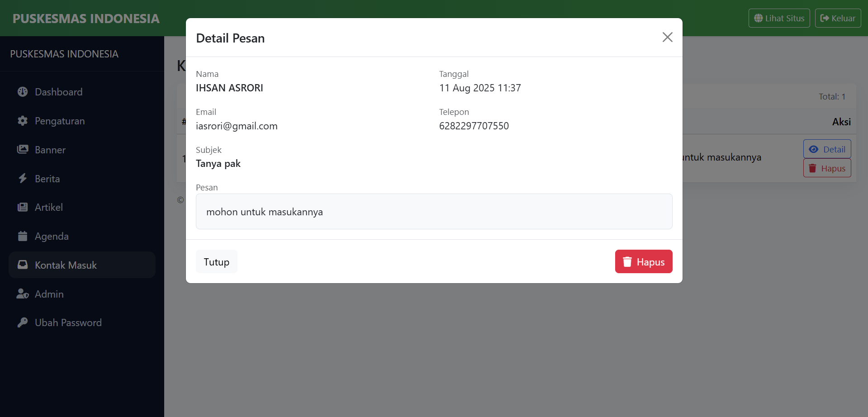This screenshot has width=868, height=417.
Task: Open Lihat Situs in the top bar
Action: coord(779,19)
